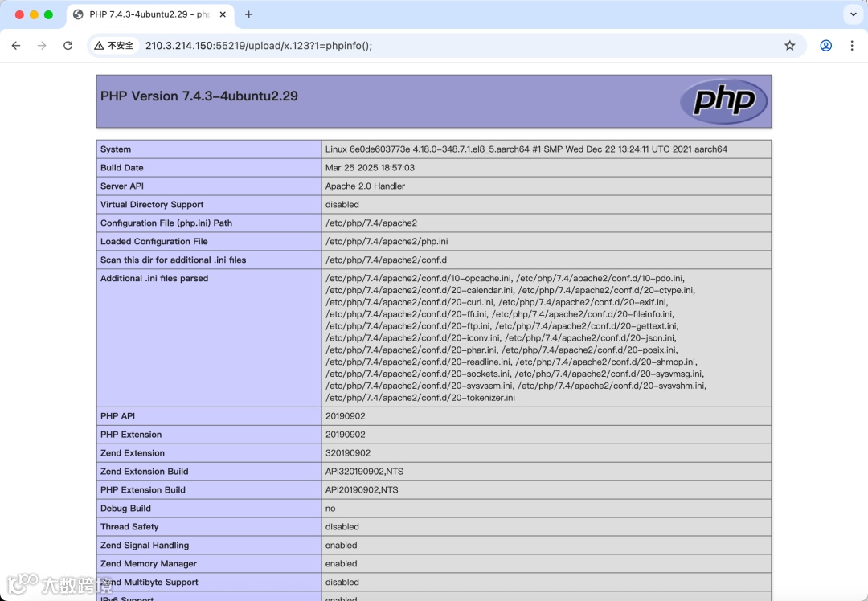Click the Zend Extension label

pos(133,452)
